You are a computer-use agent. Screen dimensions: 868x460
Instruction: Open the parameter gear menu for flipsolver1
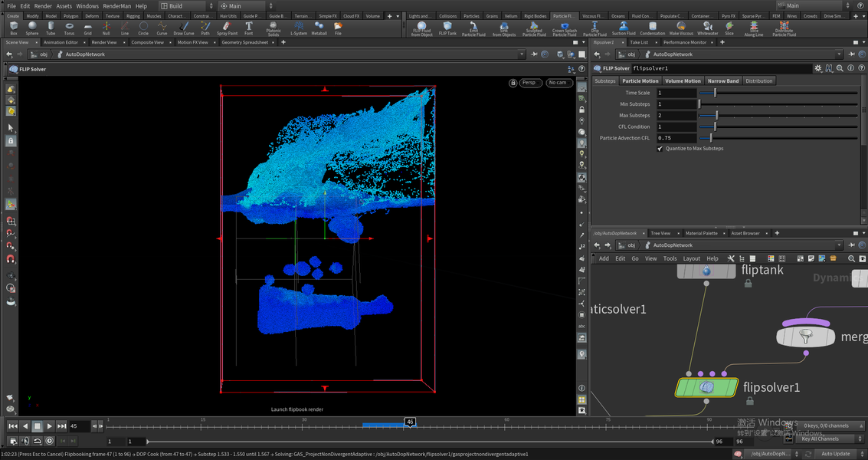817,68
